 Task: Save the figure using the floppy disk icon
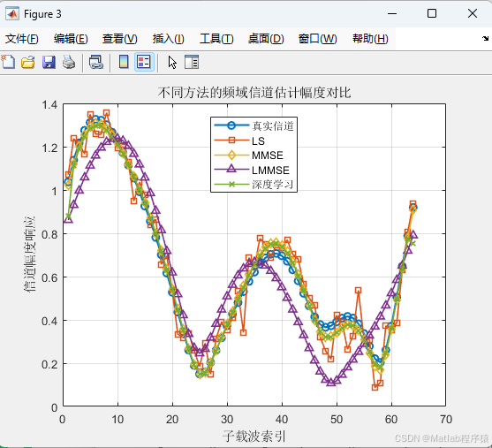pos(49,62)
